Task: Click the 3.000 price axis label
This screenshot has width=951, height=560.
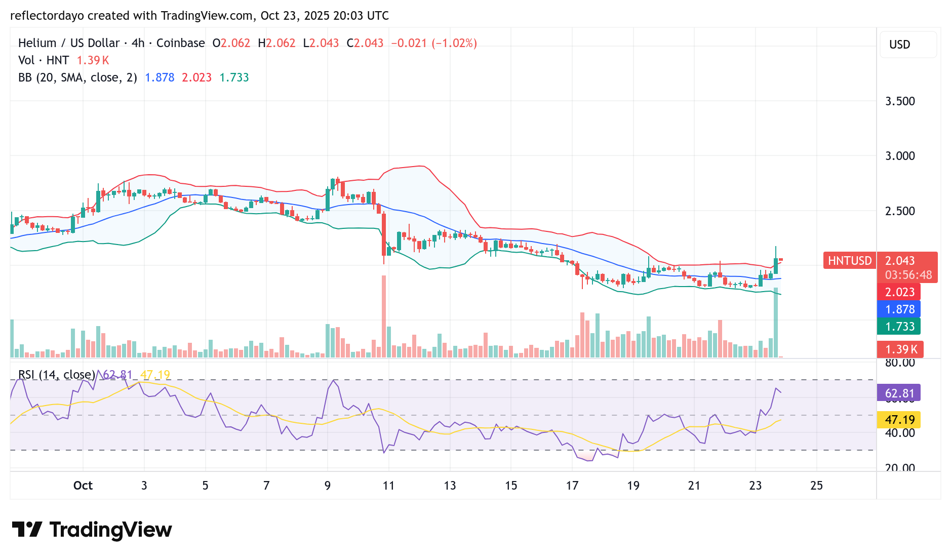Action: tap(900, 156)
